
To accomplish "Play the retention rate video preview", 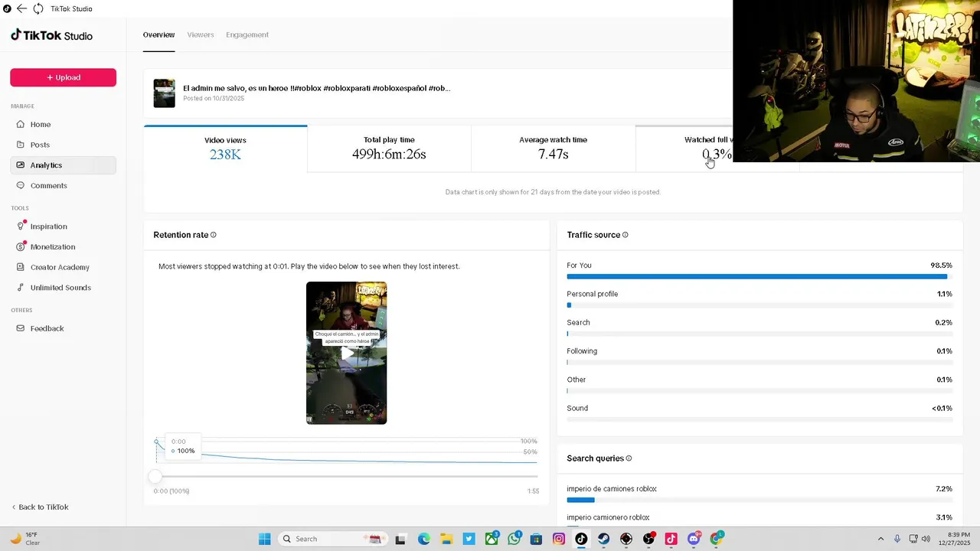I will coord(346,353).
